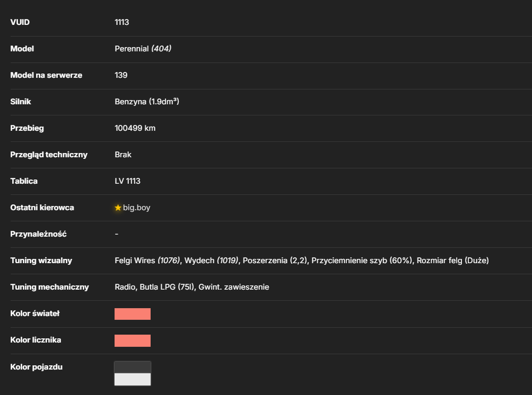
Task: Click the engine value Benzyna (1.9dm³)
Action: (x=147, y=102)
